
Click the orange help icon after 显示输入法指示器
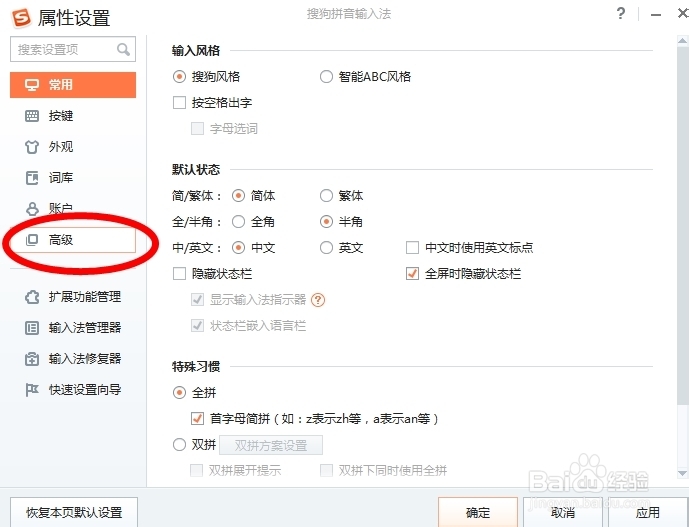coord(318,300)
